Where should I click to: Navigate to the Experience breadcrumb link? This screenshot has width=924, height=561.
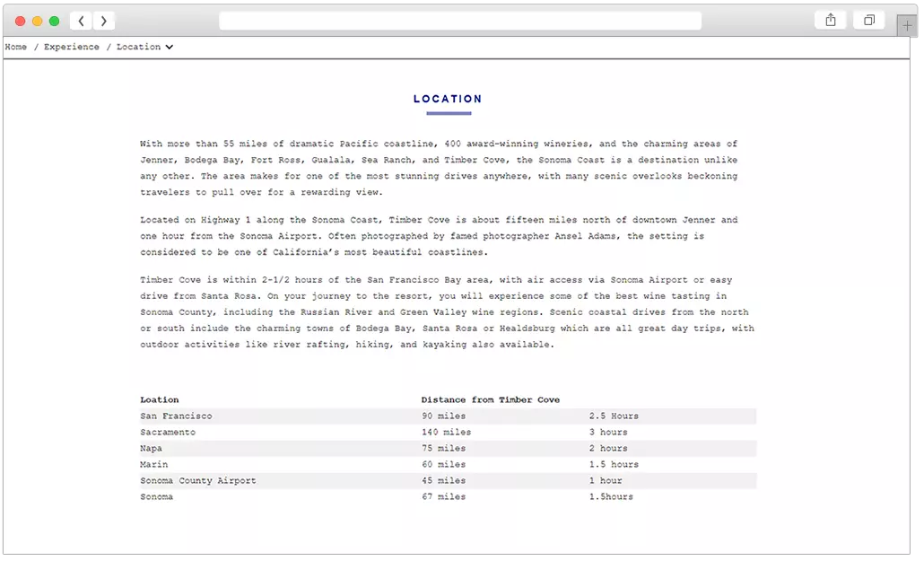pos(72,47)
